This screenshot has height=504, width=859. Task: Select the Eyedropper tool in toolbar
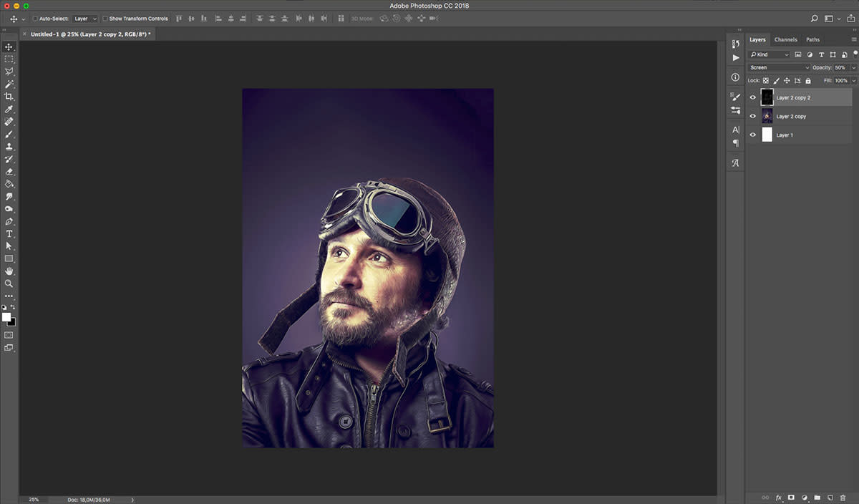pyautogui.click(x=9, y=110)
